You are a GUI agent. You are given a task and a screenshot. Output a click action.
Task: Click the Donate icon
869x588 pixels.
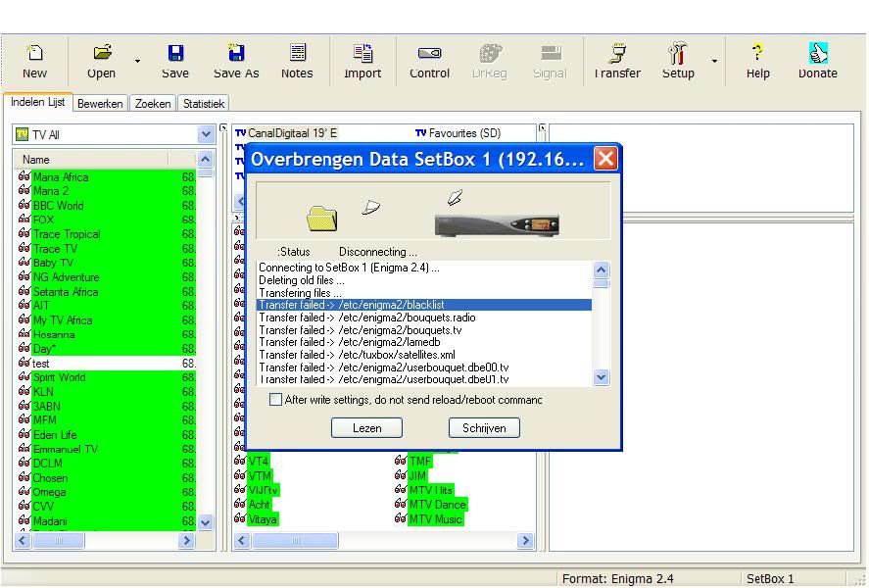[818, 53]
